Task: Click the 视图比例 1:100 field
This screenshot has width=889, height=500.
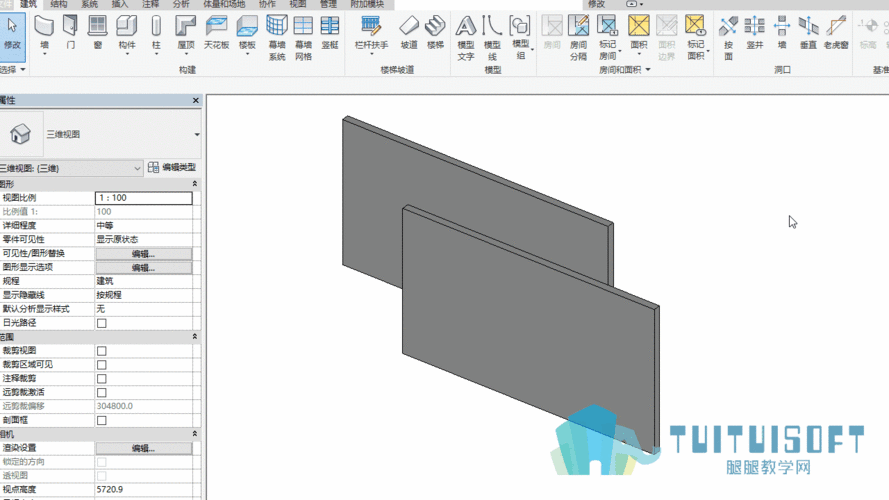Action: [x=143, y=198]
